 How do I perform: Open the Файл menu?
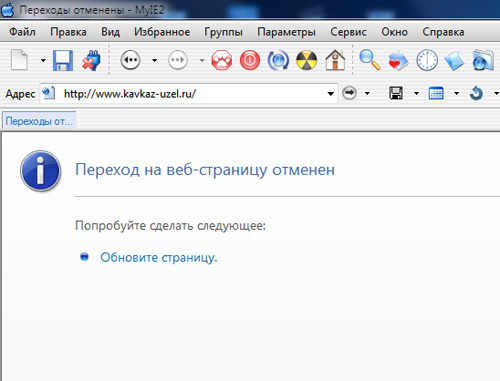pos(22,32)
